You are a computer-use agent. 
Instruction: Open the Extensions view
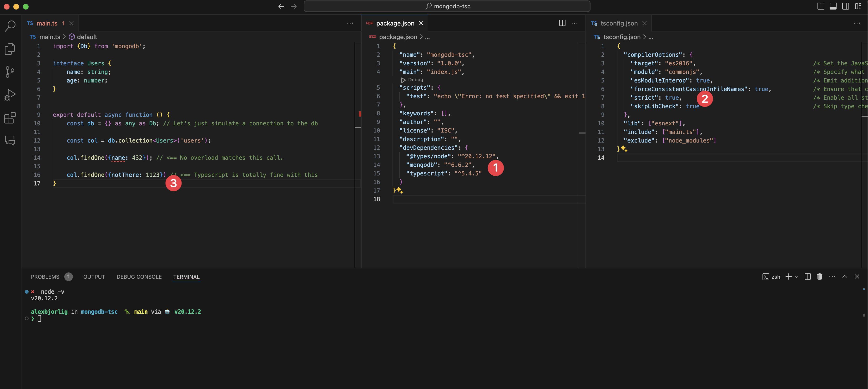(10, 118)
